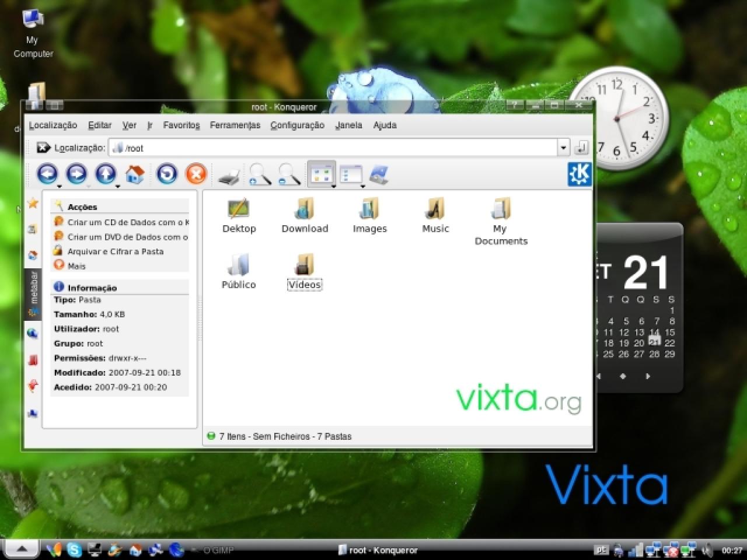This screenshot has width=747, height=560.
Task: Expand the Localização address history dropdown
Action: tap(563, 148)
